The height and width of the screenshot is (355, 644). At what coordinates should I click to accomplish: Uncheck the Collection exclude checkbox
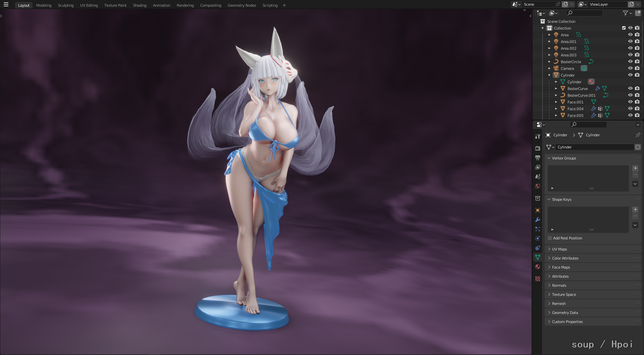[624, 28]
